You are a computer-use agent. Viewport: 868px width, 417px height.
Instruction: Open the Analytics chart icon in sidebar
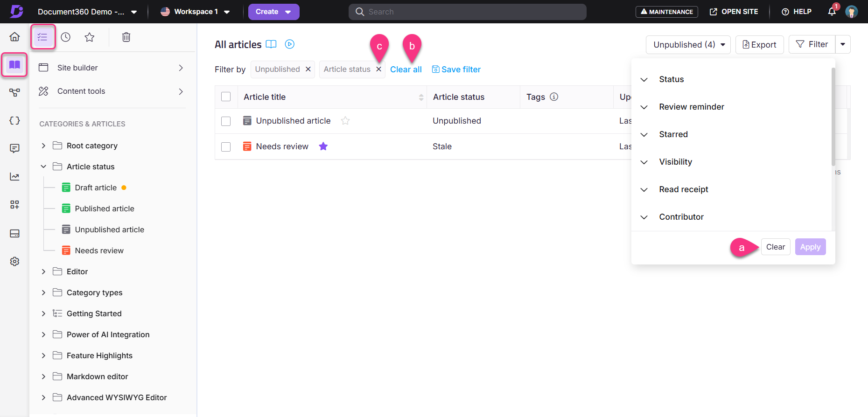tap(15, 177)
